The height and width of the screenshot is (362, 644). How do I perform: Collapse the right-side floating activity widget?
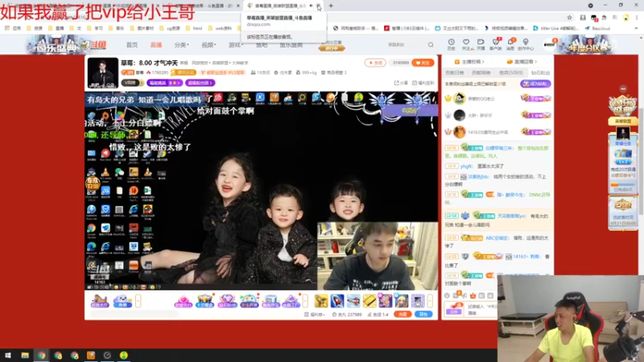pos(623,88)
